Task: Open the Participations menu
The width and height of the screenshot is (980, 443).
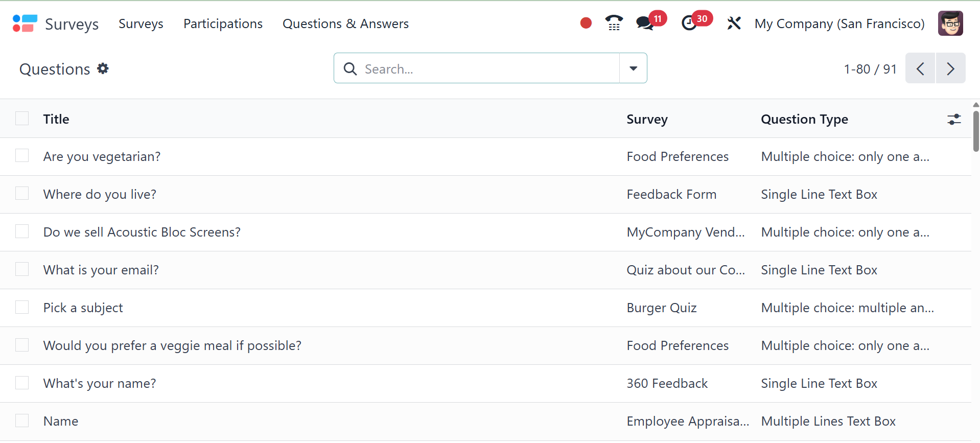Action: (x=223, y=24)
